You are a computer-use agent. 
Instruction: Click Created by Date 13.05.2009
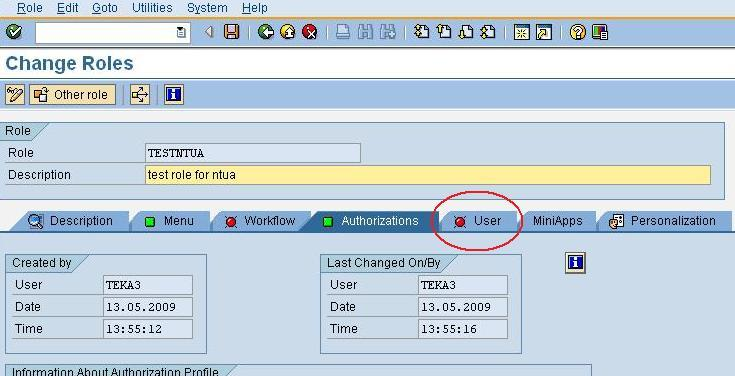tap(148, 307)
